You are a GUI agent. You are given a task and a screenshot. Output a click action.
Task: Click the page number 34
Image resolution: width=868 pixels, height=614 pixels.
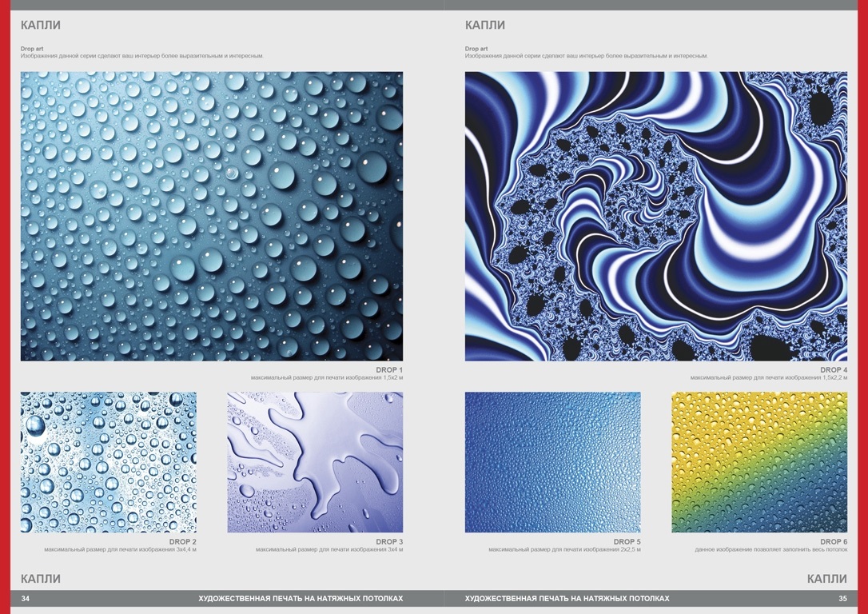point(26,599)
